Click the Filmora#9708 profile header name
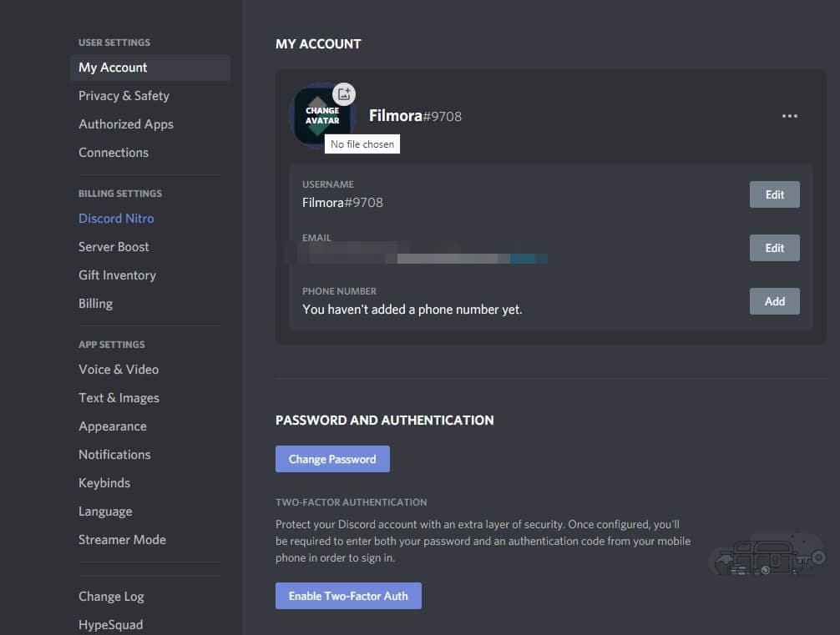 click(x=415, y=116)
